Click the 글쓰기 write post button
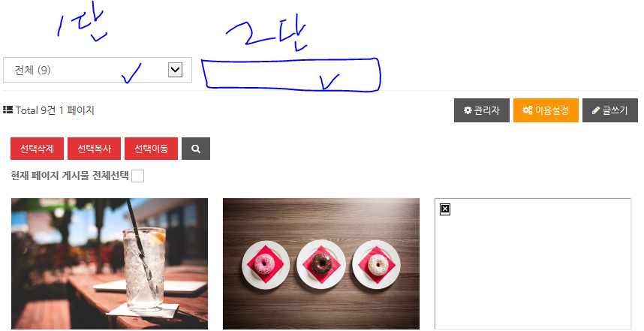The height and width of the screenshot is (331, 644). coord(610,110)
